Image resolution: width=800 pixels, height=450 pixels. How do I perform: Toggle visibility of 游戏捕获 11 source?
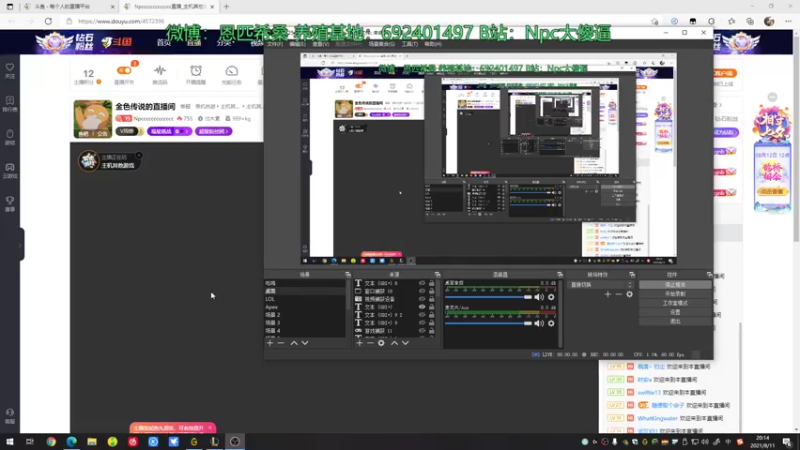pyautogui.click(x=422, y=331)
